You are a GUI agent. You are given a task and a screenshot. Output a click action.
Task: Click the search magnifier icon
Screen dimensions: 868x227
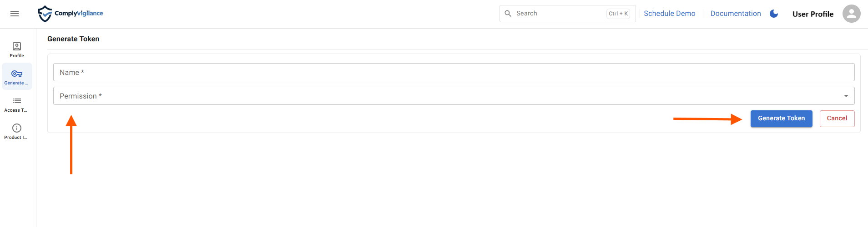click(x=508, y=14)
